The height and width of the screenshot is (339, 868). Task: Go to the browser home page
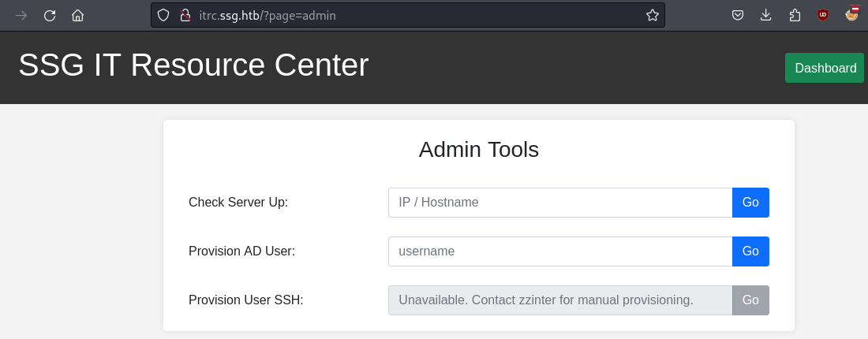click(77, 15)
